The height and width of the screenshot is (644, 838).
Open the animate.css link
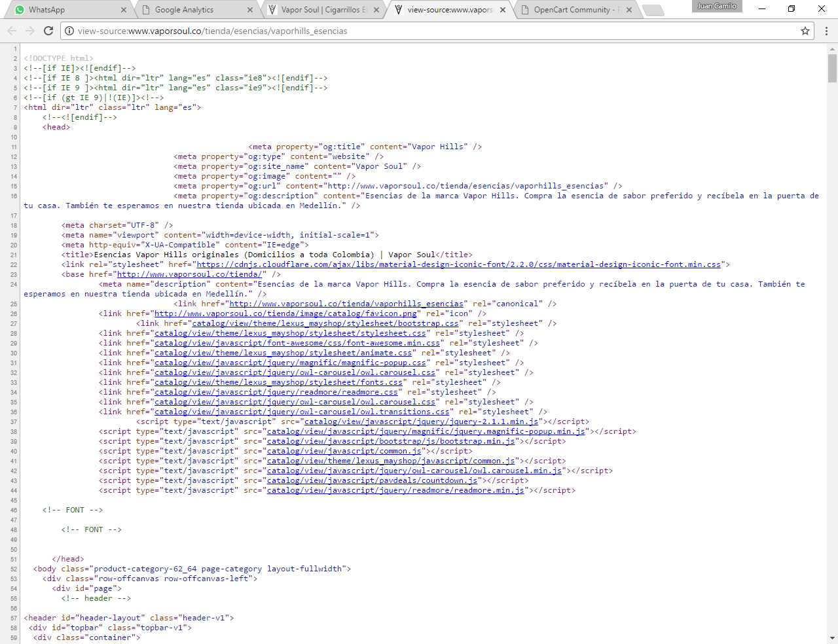point(283,353)
